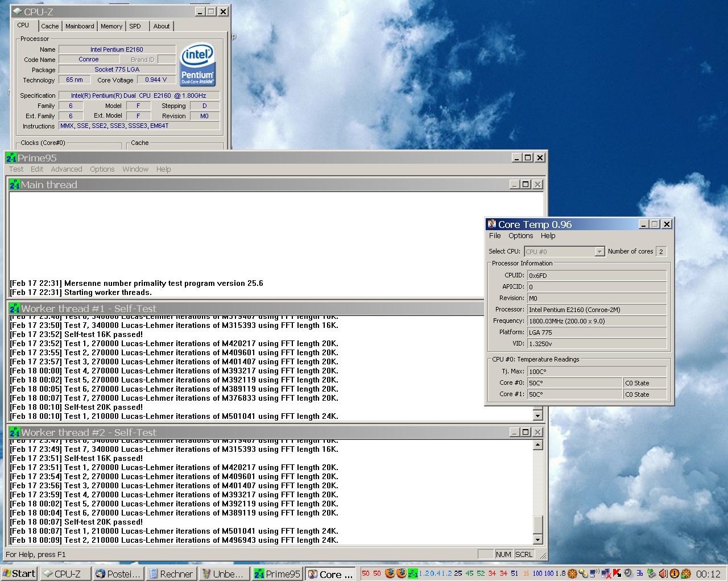Switch to the Memory tab in CPU-Z
The width and height of the screenshot is (728, 582).
tap(111, 26)
